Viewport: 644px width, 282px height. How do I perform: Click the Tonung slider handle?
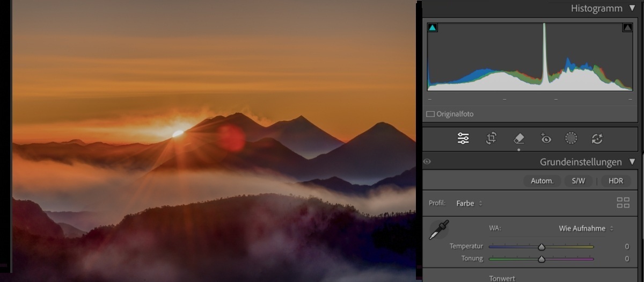(541, 259)
